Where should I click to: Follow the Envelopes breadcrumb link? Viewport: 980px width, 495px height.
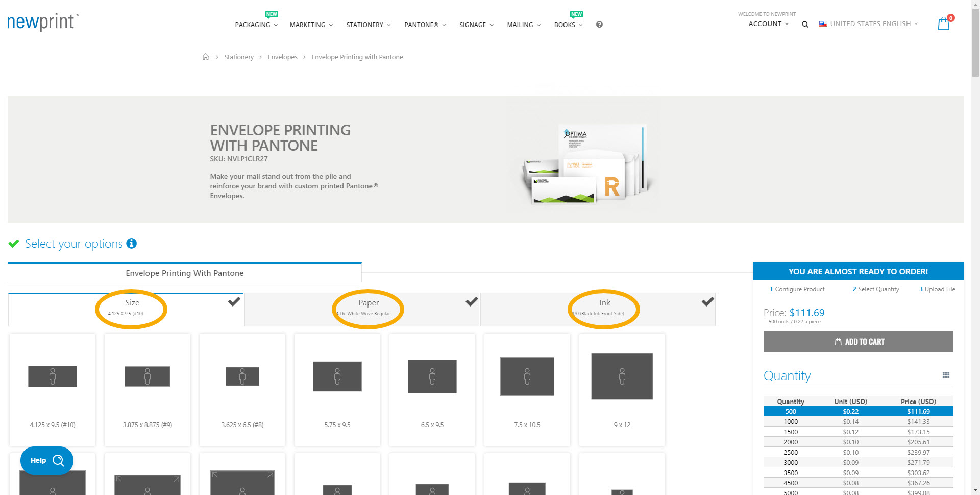click(283, 57)
